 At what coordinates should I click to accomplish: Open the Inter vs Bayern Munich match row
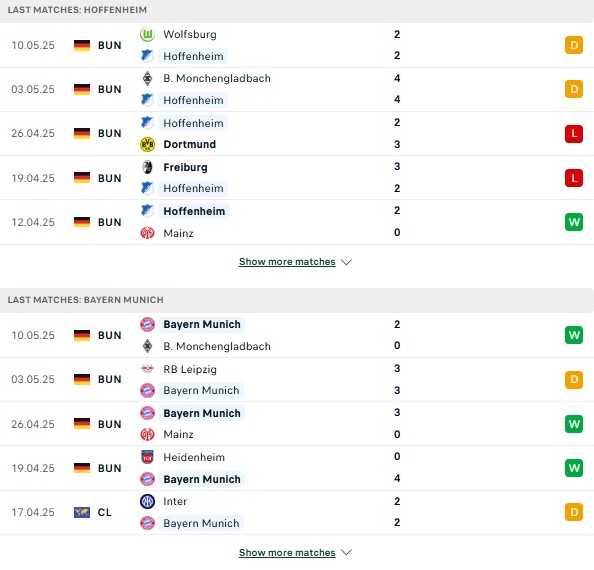(x=297, y=512)
